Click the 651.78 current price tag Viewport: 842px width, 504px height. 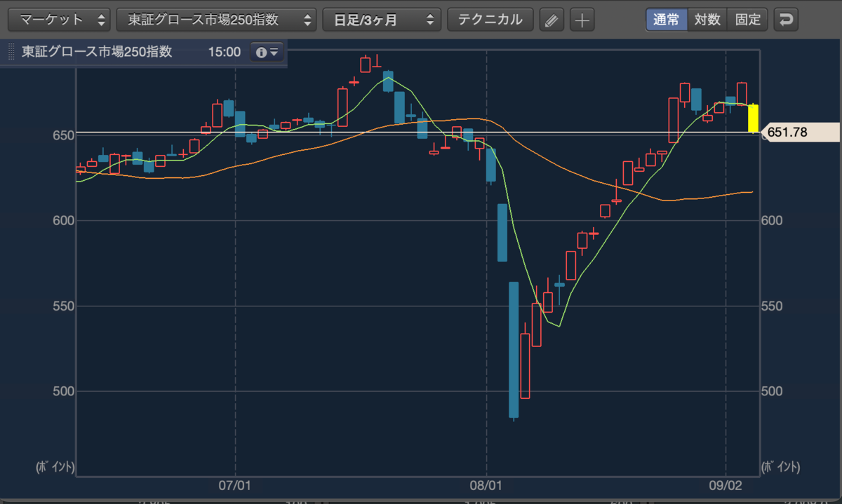coord(800,132)
